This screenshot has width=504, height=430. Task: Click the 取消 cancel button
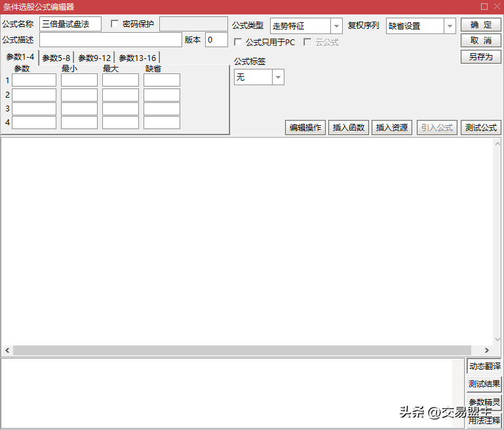(x=480, y=41)
